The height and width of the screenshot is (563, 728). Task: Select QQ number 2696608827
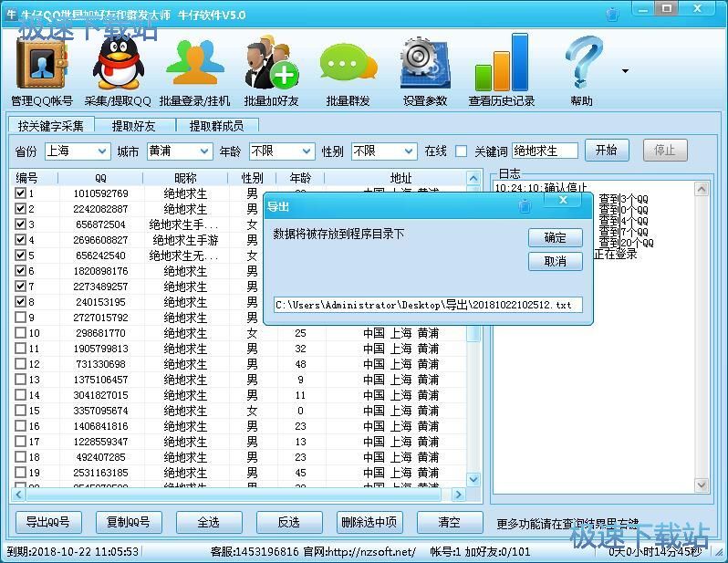(x=100, y=240)
